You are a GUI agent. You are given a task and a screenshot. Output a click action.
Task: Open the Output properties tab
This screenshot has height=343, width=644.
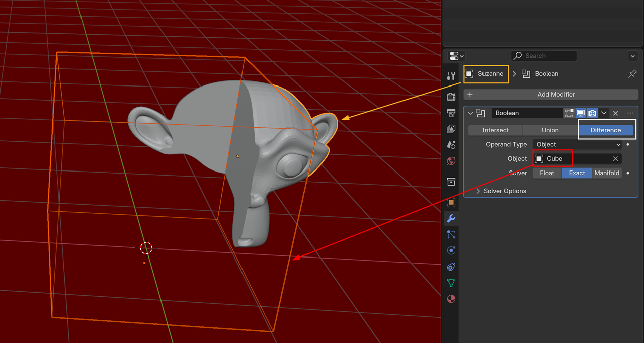[451, 112]
